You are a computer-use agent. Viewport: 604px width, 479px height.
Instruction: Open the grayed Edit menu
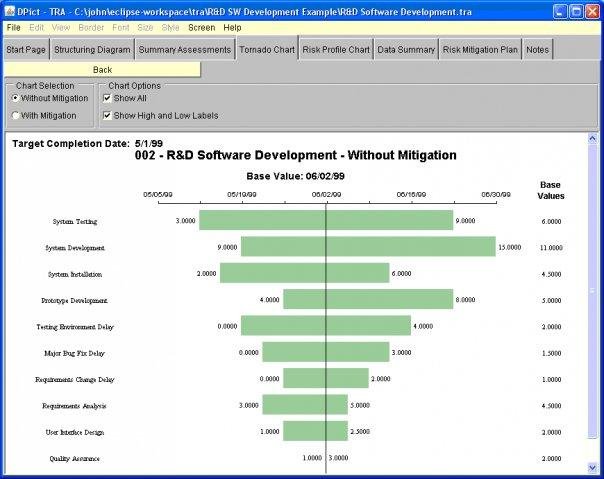pos(37,28)
